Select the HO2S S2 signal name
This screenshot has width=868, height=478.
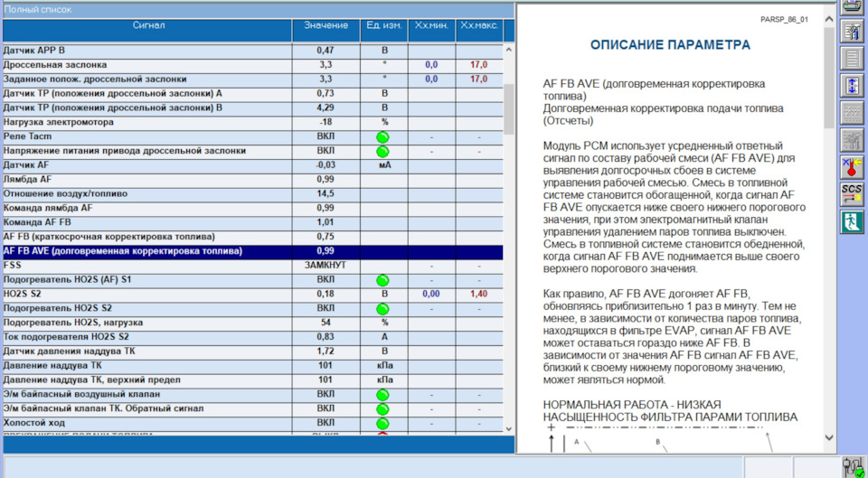tap(22, 295)
